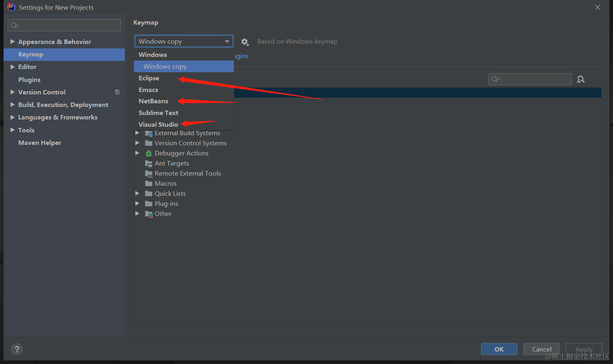Select the External Build Systems label

coord(187,133)
